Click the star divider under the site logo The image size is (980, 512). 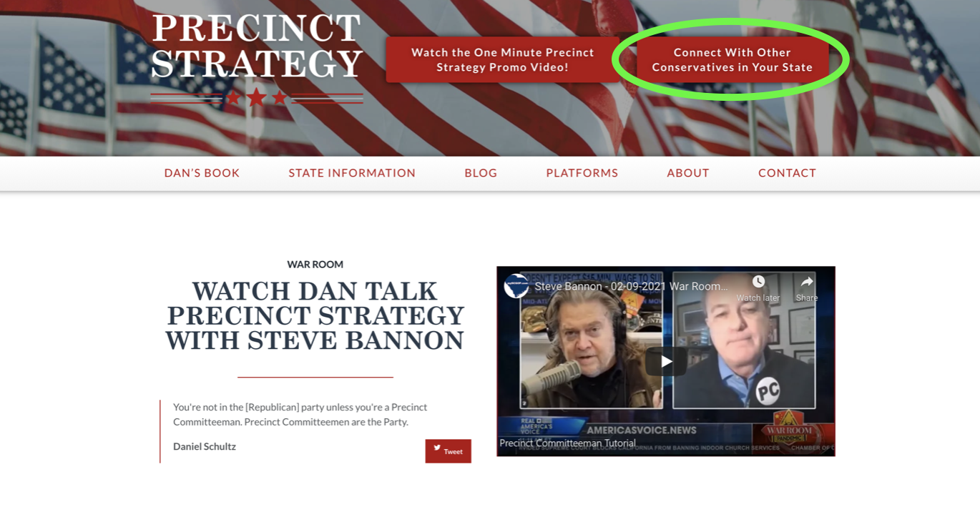256,97
